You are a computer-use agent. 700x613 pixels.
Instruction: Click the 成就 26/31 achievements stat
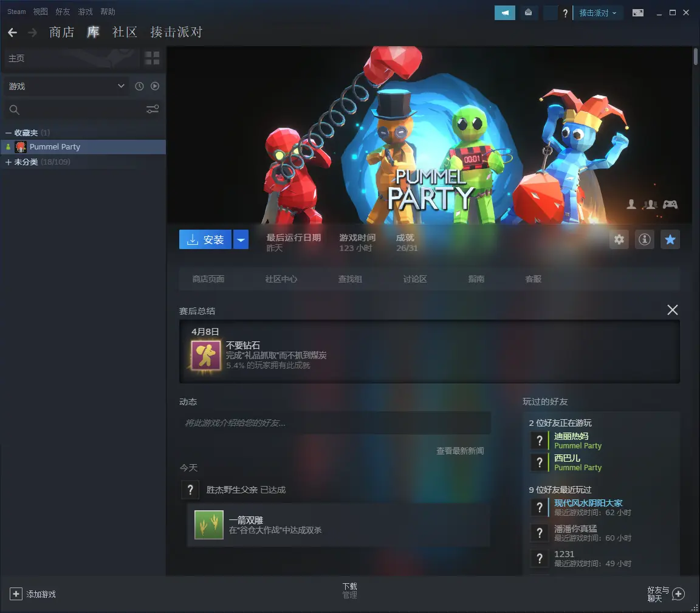click(407, 242)
